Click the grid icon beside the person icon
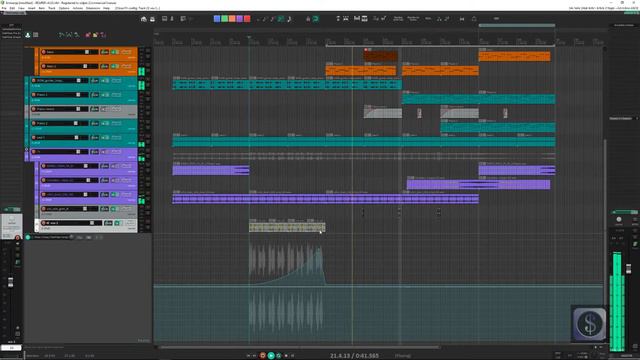Viewport: 640px width, 360px height. pos(36,35)
